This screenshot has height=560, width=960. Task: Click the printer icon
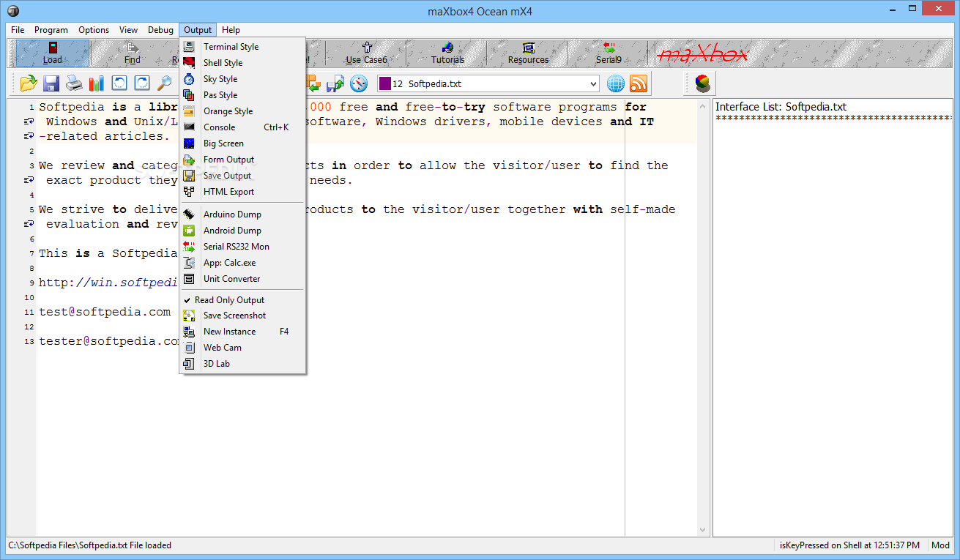74,83
